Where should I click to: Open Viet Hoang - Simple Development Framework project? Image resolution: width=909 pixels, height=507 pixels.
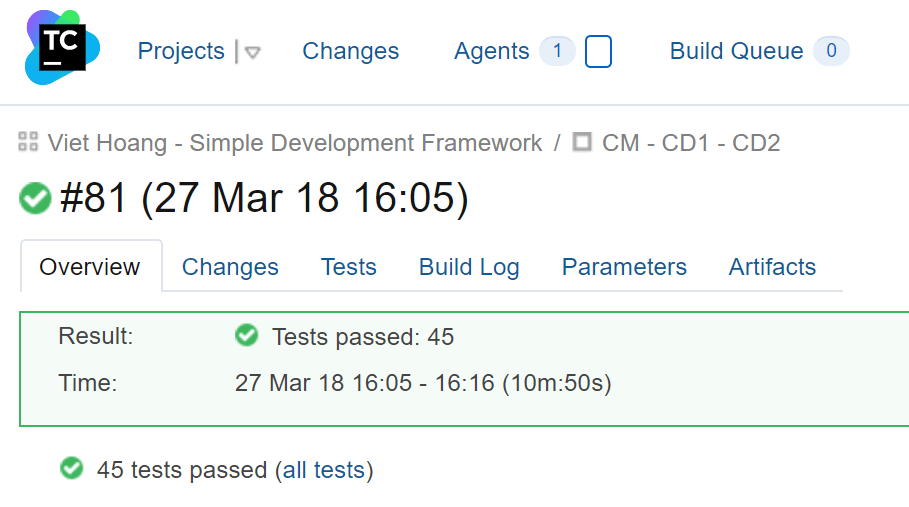pyautogui.click(x=295, y=143)
